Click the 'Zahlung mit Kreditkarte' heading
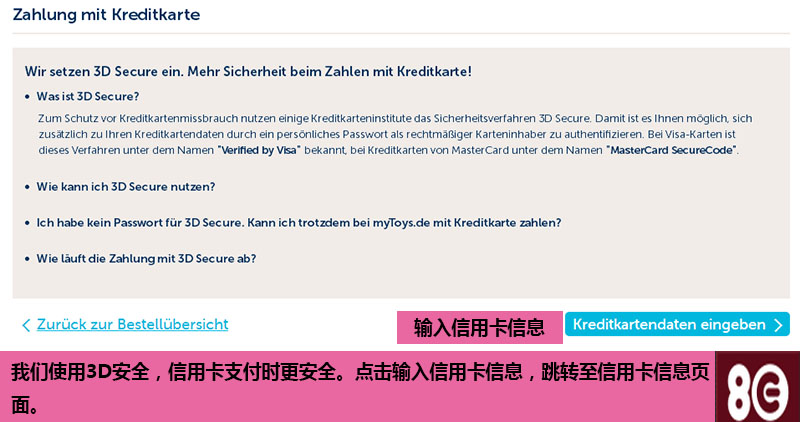Screen dimensions: 800x422 [x=106, y=14]
